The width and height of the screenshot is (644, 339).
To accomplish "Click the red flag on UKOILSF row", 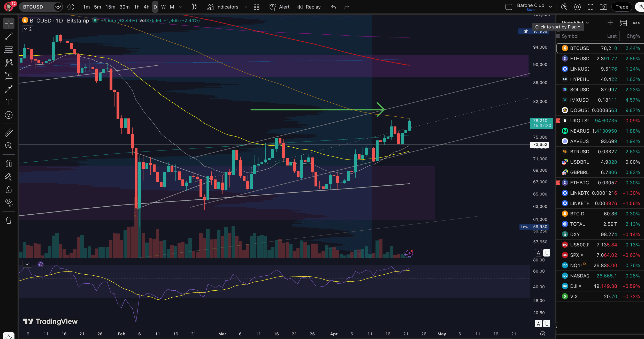I will pyautogui.click(x=558, y=121).
